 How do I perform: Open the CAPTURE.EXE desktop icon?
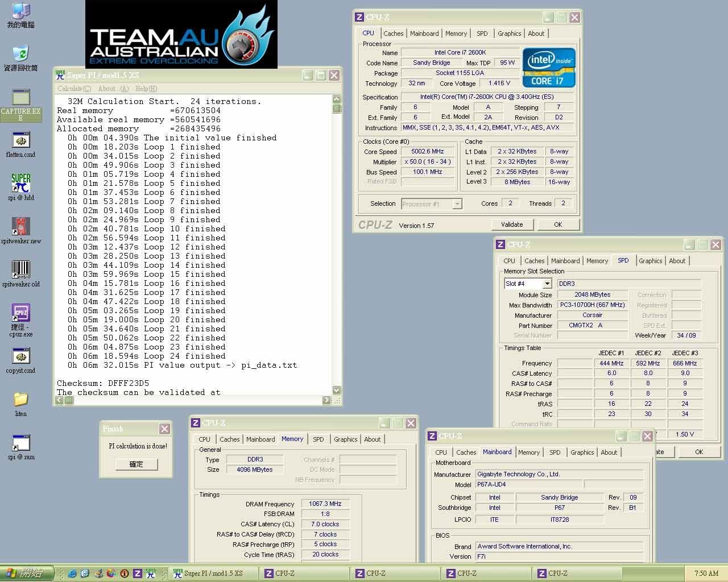coord(21,98)
